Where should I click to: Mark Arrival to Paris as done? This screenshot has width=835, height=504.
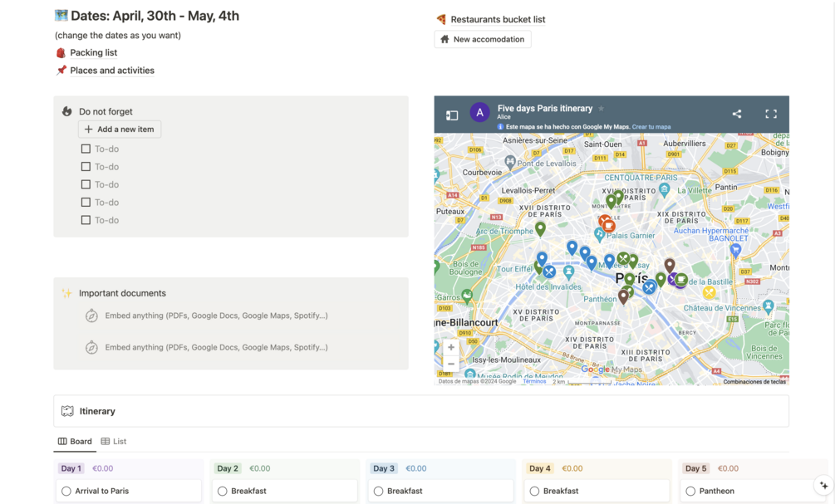tap(66, 491)
